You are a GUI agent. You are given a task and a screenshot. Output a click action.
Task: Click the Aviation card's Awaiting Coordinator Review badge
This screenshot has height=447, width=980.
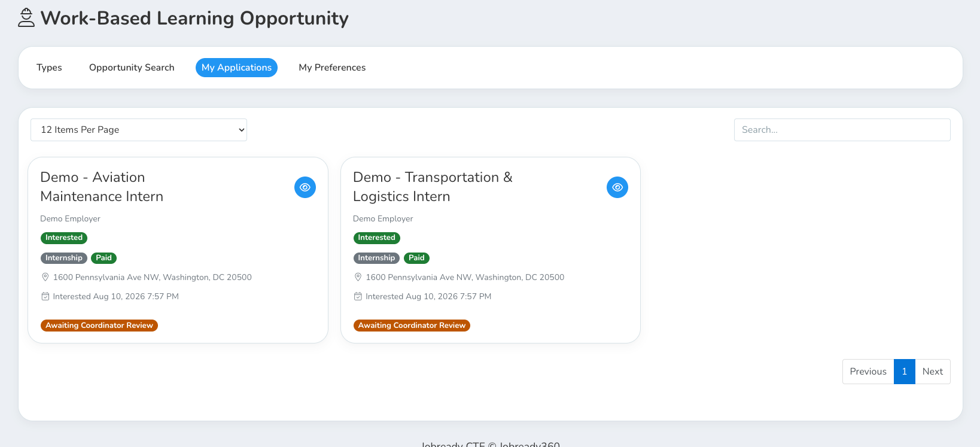99,326
